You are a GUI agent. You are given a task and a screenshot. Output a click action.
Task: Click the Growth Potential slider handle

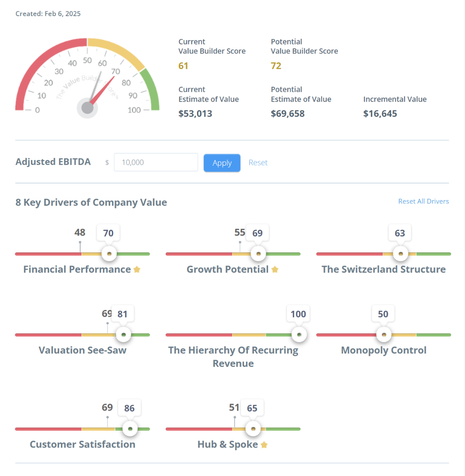258,253
